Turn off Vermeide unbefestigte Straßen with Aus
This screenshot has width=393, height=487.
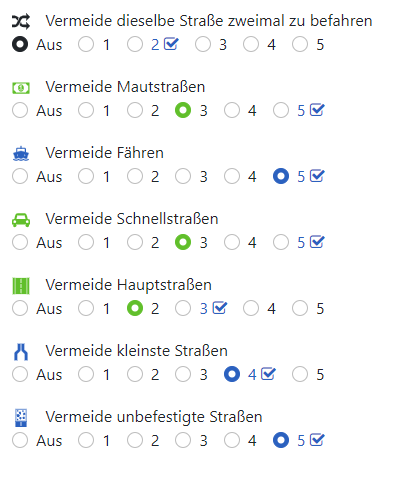(x=20, y=440)
